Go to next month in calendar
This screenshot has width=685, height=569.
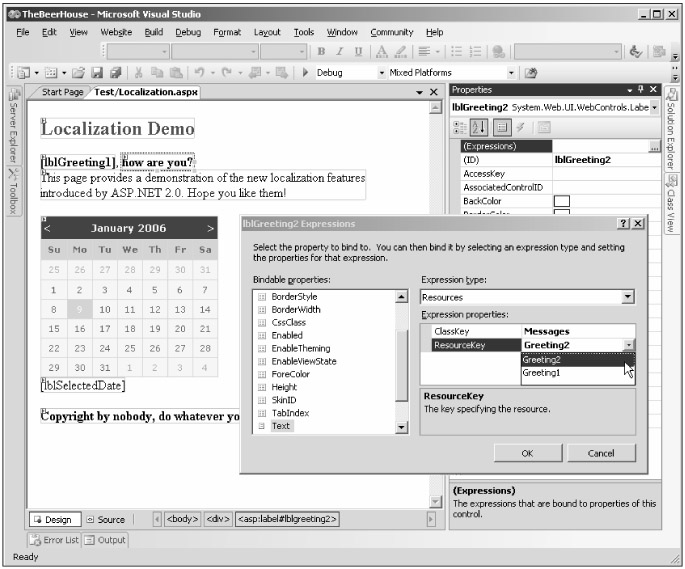(x=210, y=229)
